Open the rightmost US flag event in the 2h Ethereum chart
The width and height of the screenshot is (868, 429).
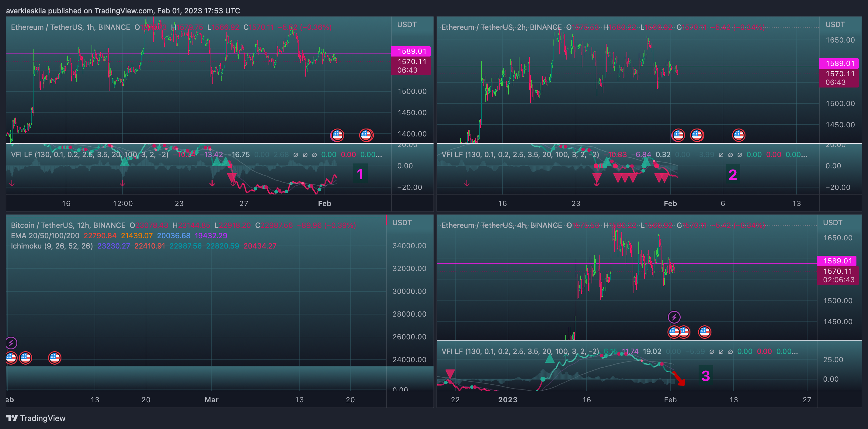739,136
